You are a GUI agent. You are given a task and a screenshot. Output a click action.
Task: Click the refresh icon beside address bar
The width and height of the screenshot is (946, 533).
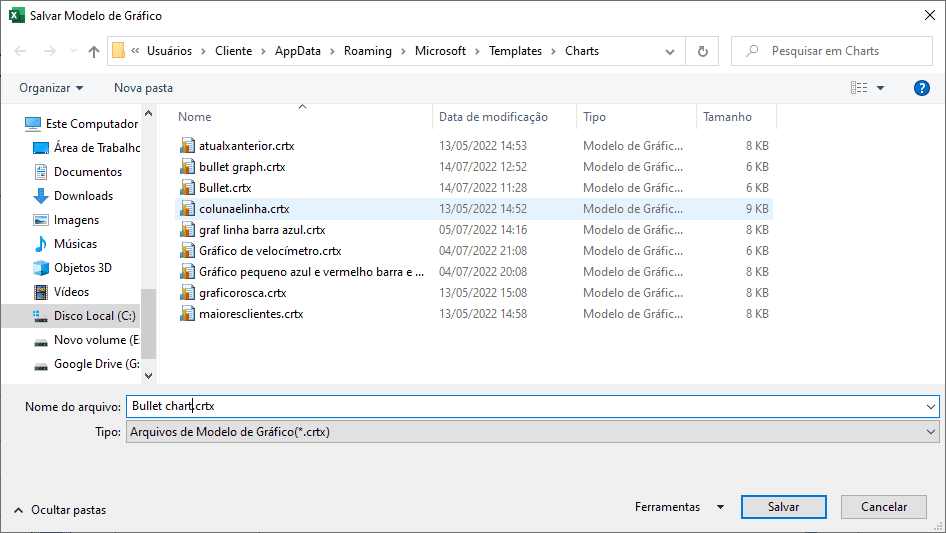coord(703,51)
